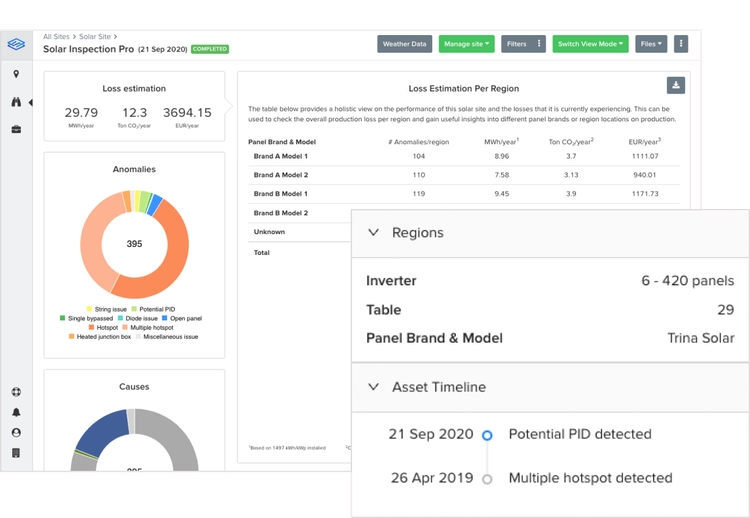Open the binoculars inspection icon
This screenshot has height=518, width=750.
click(16, 102)
